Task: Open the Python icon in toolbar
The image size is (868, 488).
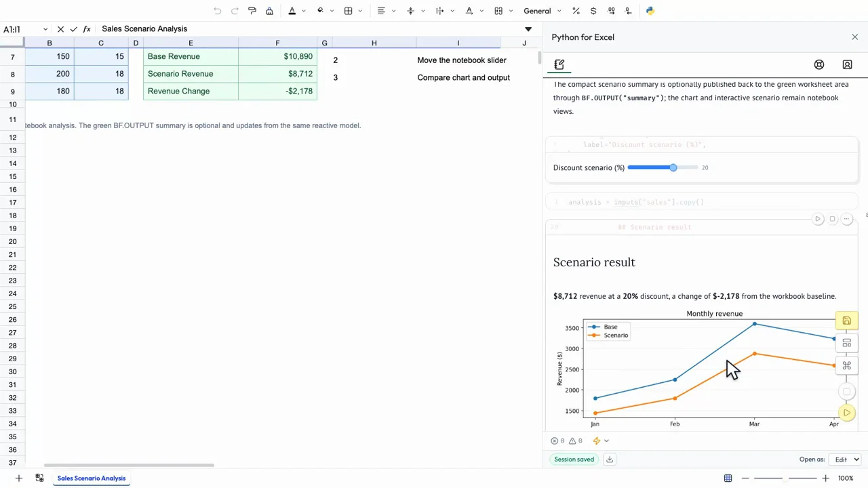Action: [650, 11]
